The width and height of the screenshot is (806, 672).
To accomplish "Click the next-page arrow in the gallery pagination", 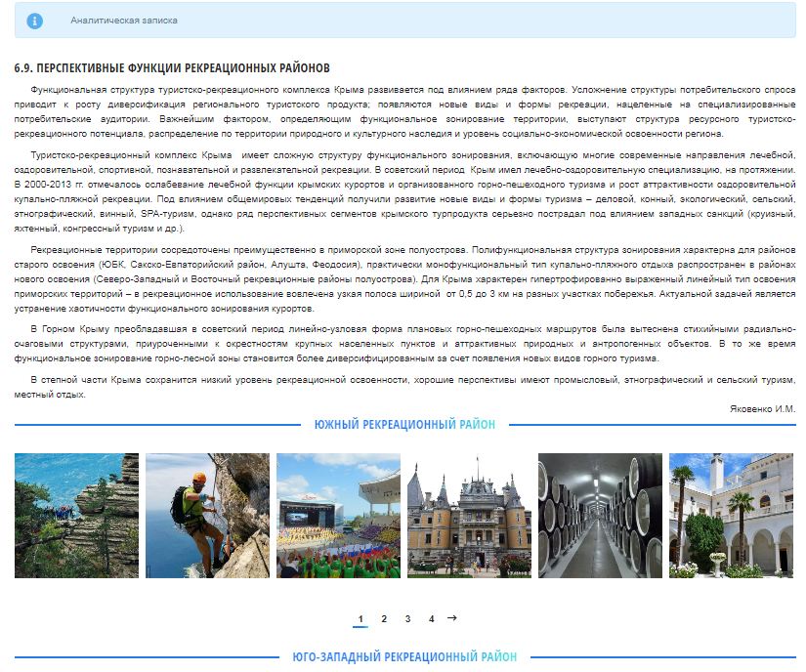I will click(451, 618).
